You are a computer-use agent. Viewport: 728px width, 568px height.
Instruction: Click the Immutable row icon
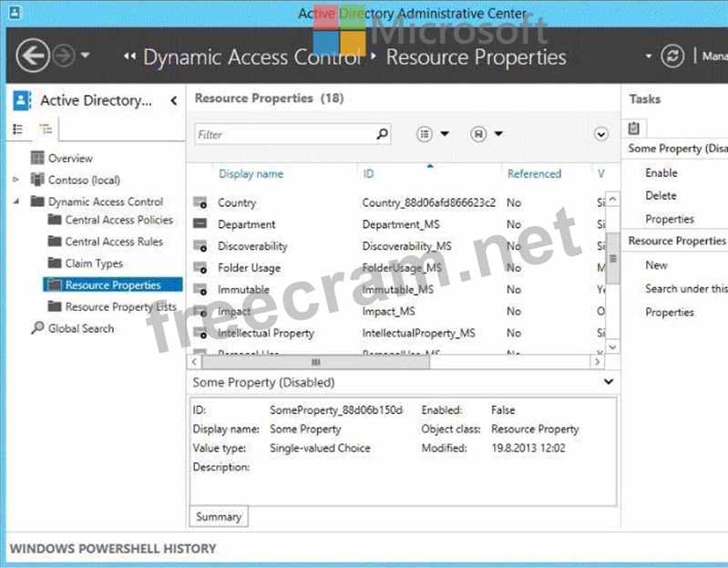tap(200, 289)
